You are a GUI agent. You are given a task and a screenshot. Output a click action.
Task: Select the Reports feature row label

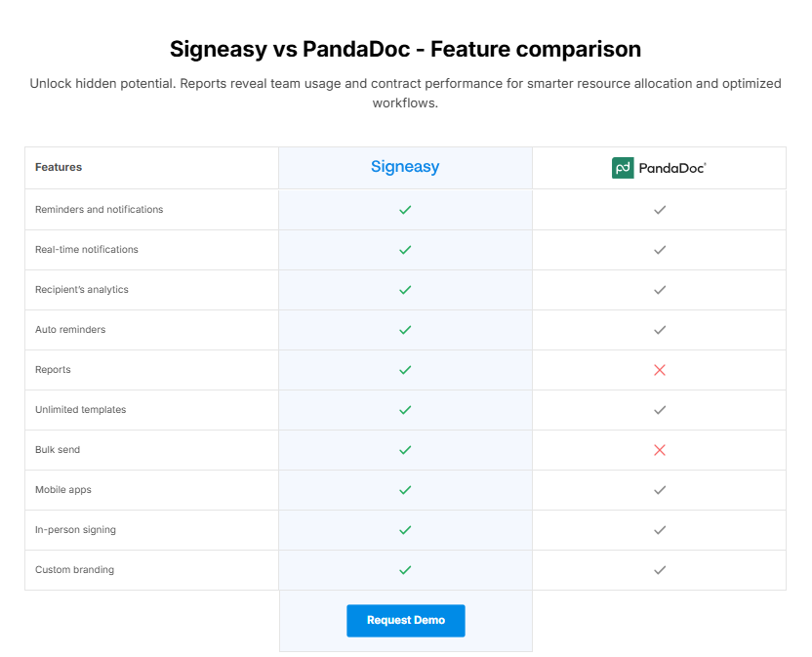point(53,369)
